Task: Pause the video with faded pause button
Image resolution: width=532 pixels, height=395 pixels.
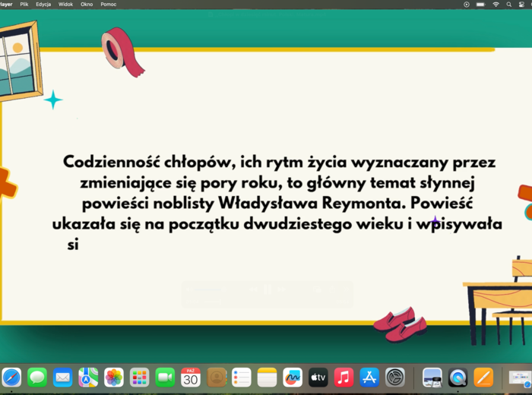Action: point(268,289)
